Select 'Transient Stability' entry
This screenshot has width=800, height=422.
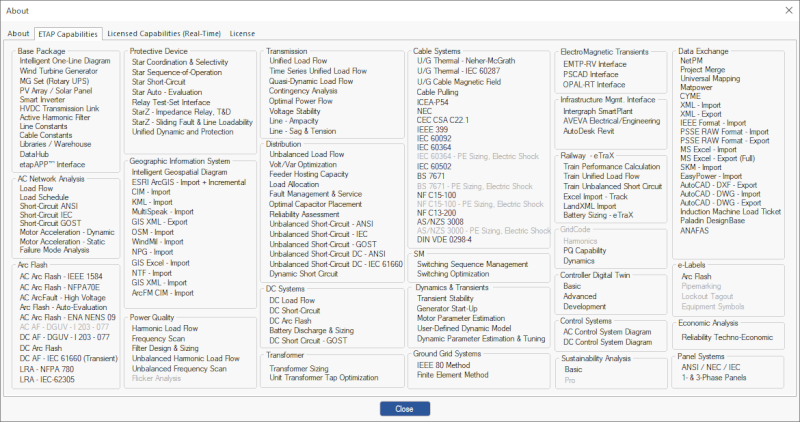pyautogui.click(x=445, y=299)
